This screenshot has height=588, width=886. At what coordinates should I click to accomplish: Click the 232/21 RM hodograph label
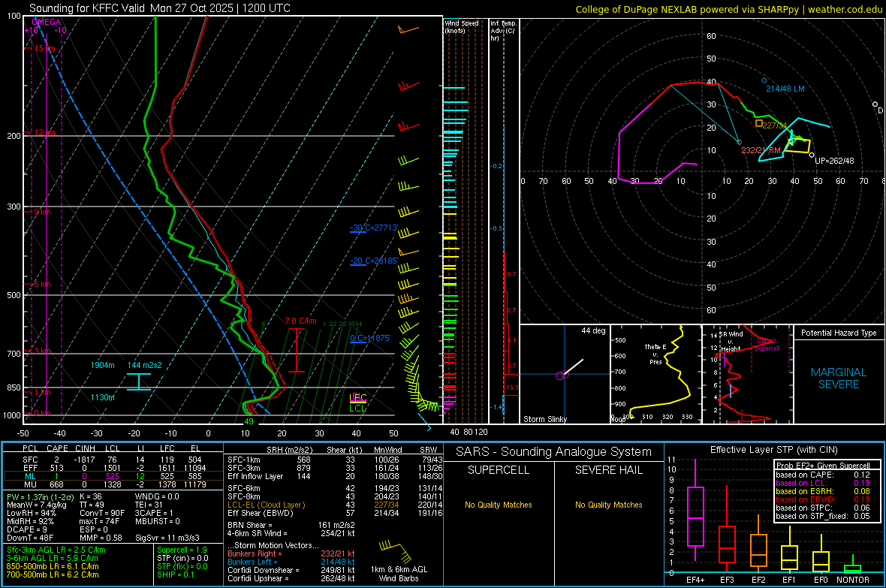tap(761, 150)
